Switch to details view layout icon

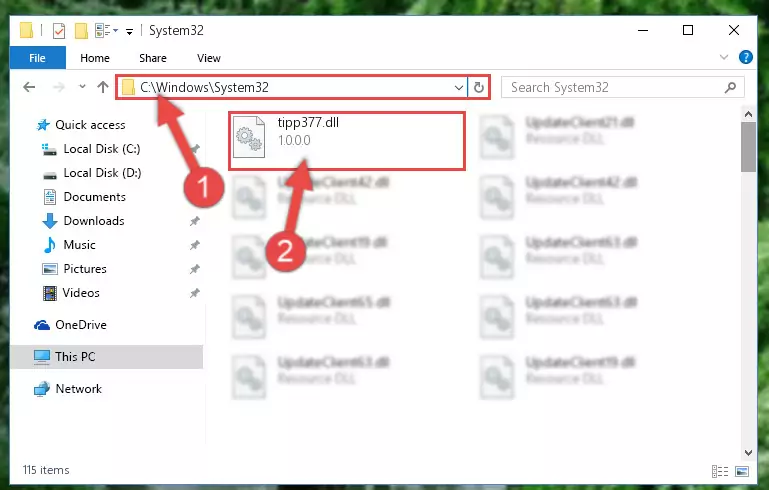pos(719,471)
